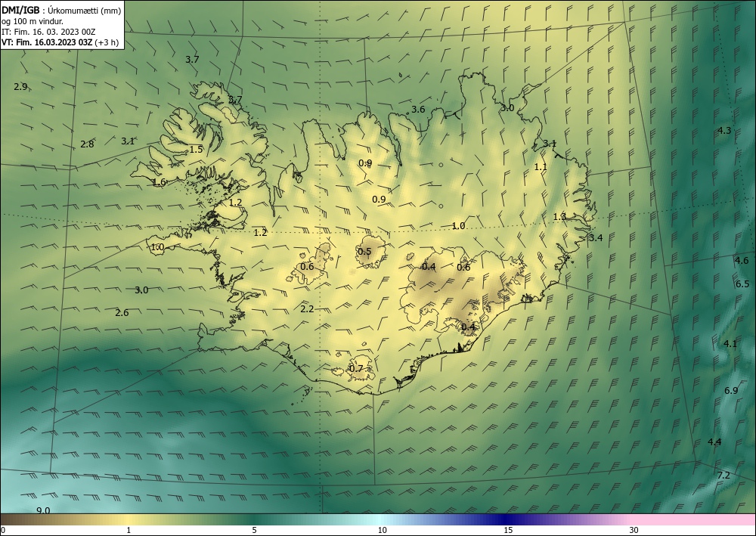Viewport: 756px width, 536px height.
Task: Click the 6.5 value label
Action: (742, 284)
